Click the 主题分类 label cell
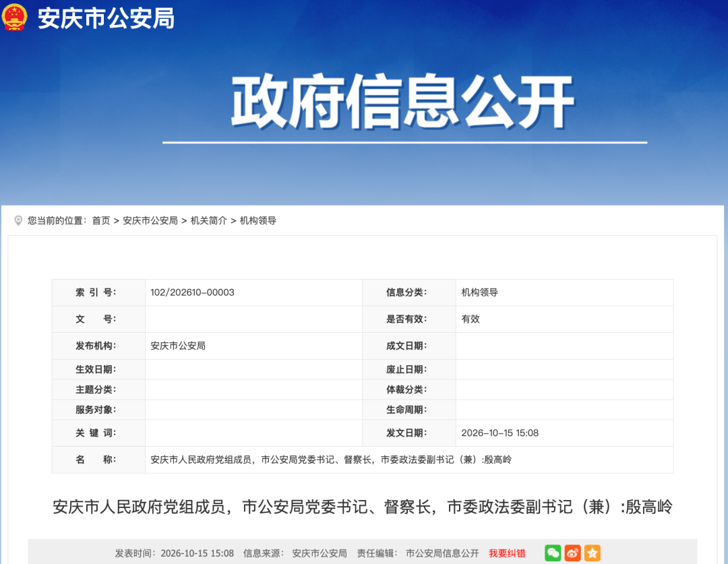Image resolution: width=728 pixels, height=564 pixels. (x=98, y=389)
